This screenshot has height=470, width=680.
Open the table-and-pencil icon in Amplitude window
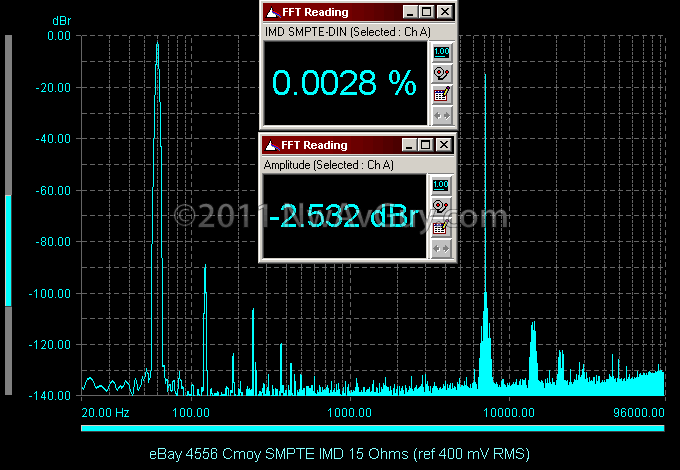click(x=441, y=228)
